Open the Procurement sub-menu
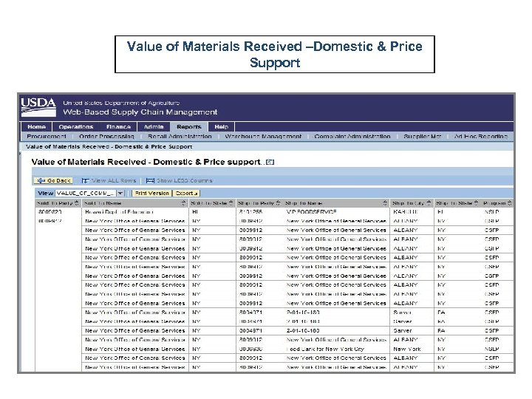 coord(47,137)
